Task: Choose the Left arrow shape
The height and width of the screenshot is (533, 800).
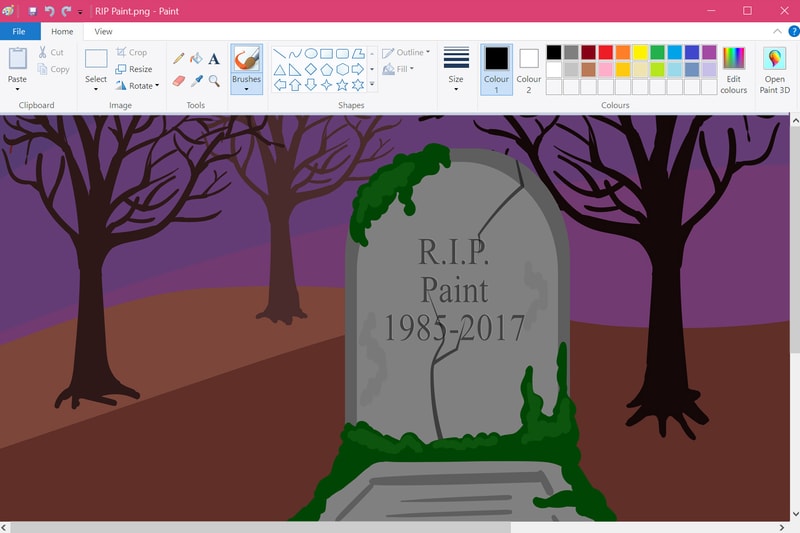Action: (x=279, y=85)
